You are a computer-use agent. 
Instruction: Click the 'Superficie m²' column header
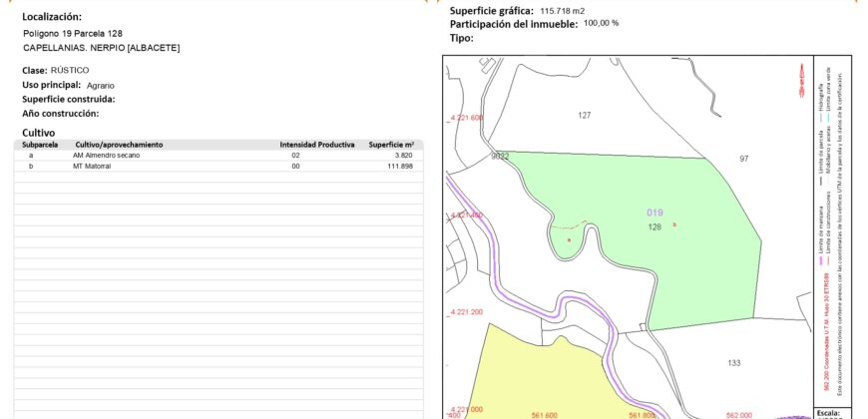391,145
